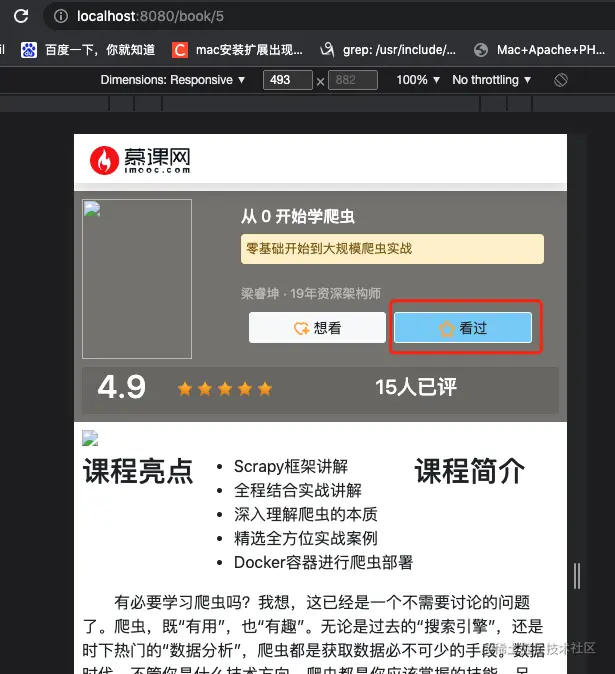Select the 课程简介 heading
Image resolution: width=615 pixels, height=674 pixels.
coord(470,471)
